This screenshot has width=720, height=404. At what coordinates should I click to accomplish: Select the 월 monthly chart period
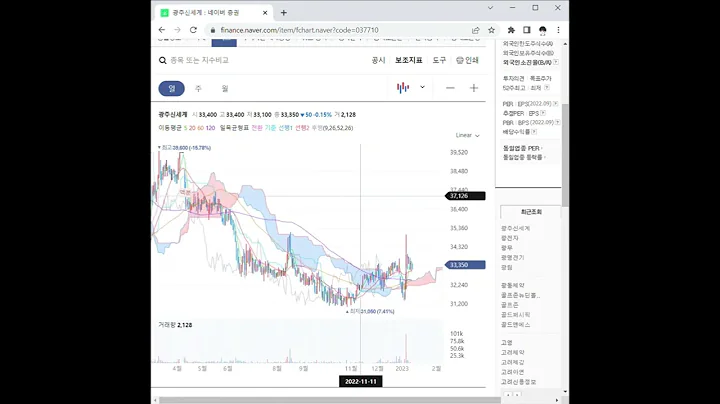(225, 89)
